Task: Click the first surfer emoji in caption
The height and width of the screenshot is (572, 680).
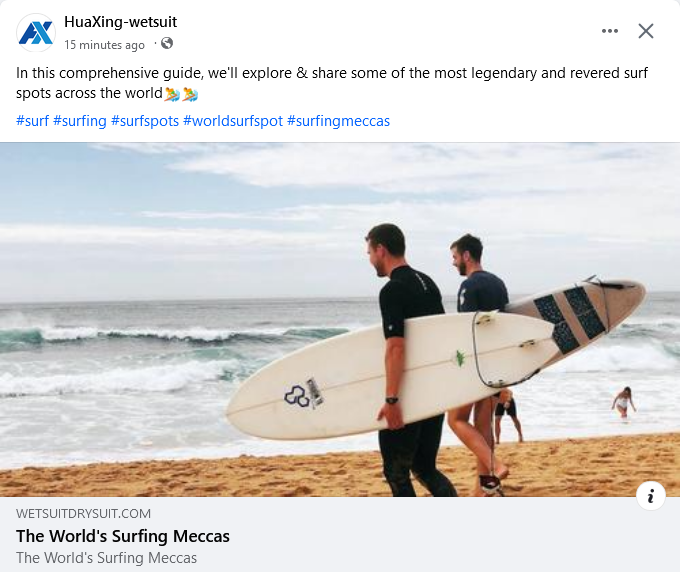Action: click(171, 94)
